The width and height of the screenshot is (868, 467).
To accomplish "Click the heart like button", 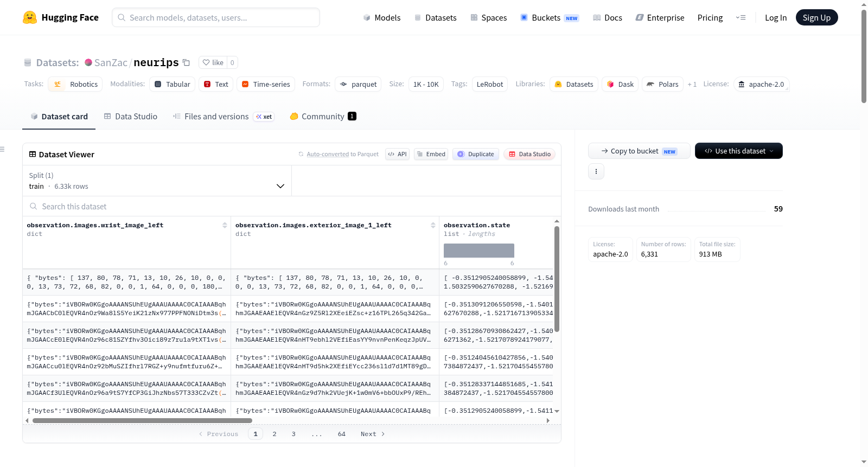I will pos(213,62).
